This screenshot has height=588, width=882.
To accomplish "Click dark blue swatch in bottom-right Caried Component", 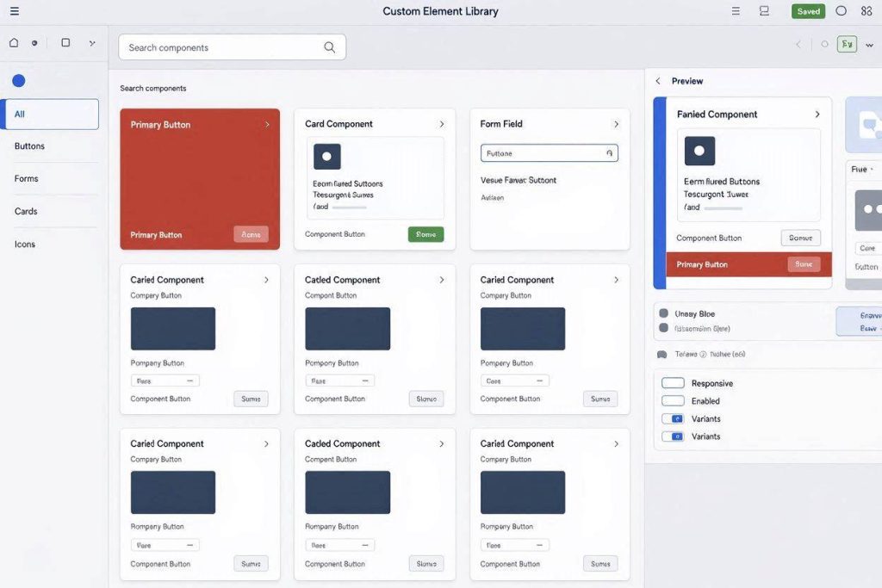I will [523, 492].
